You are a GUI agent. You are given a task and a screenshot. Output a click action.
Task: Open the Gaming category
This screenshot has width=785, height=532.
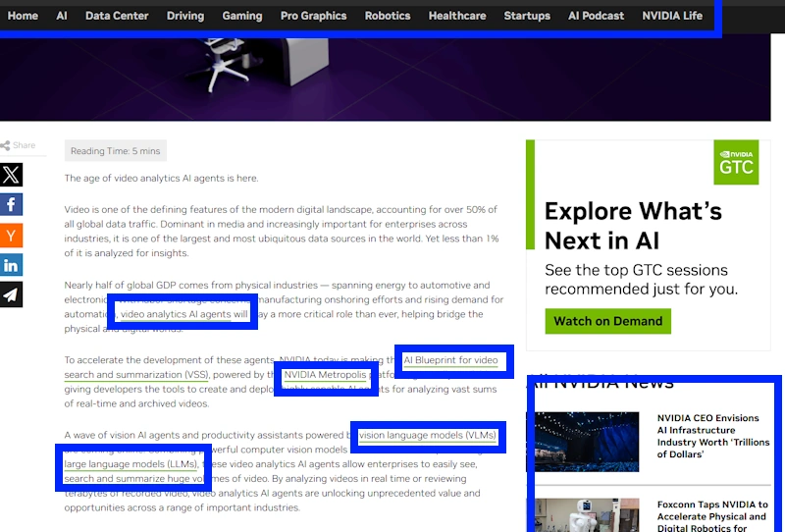point(241,16)
